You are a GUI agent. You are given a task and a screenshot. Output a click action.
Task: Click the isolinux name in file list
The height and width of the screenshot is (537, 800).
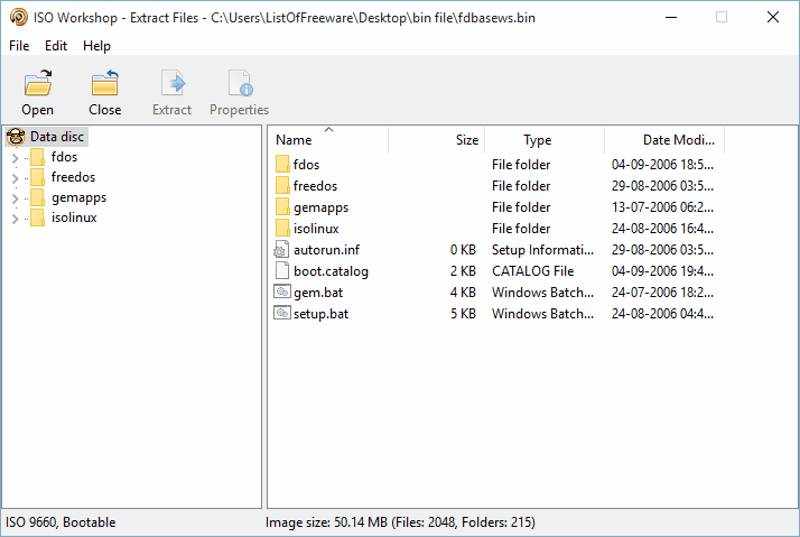[316, 228]
